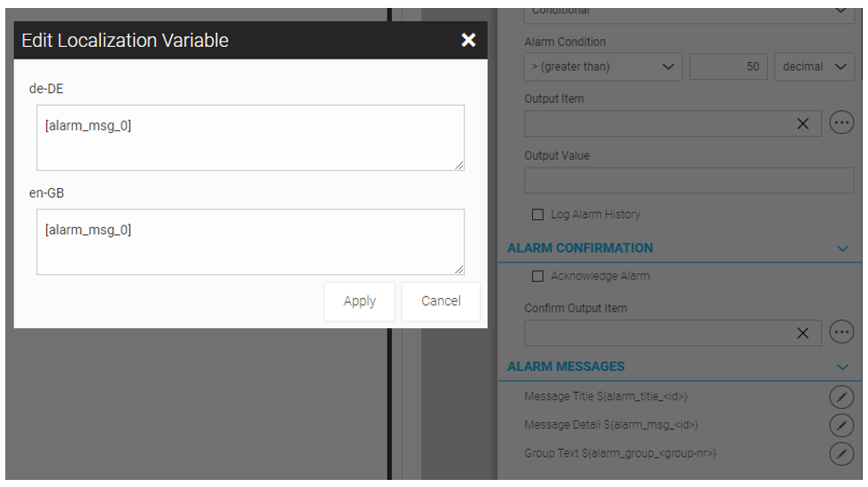
Task: Collapse the Alarm Messages section
Action: [x=842, y=365]
